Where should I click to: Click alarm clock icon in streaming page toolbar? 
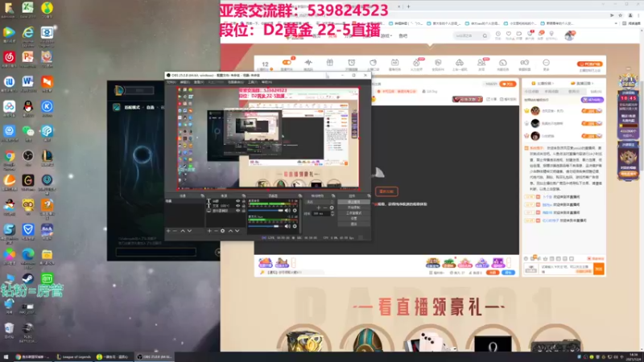click(352, 63)
